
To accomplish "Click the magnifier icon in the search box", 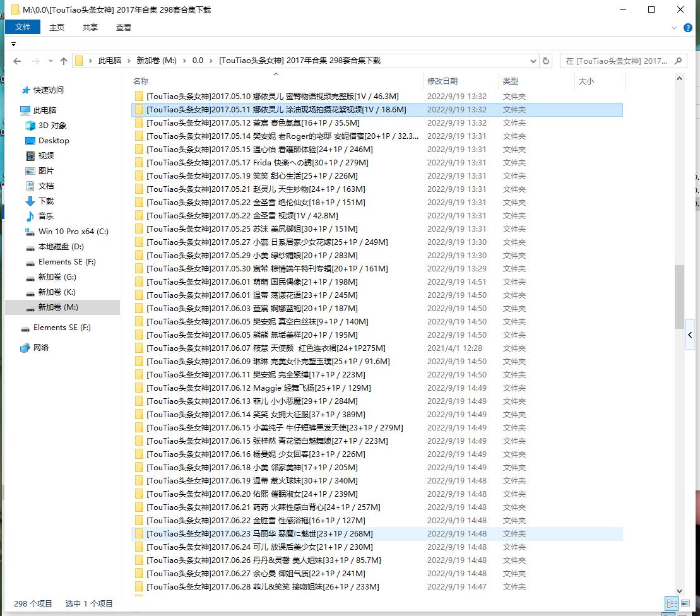I will click(678, 61).
